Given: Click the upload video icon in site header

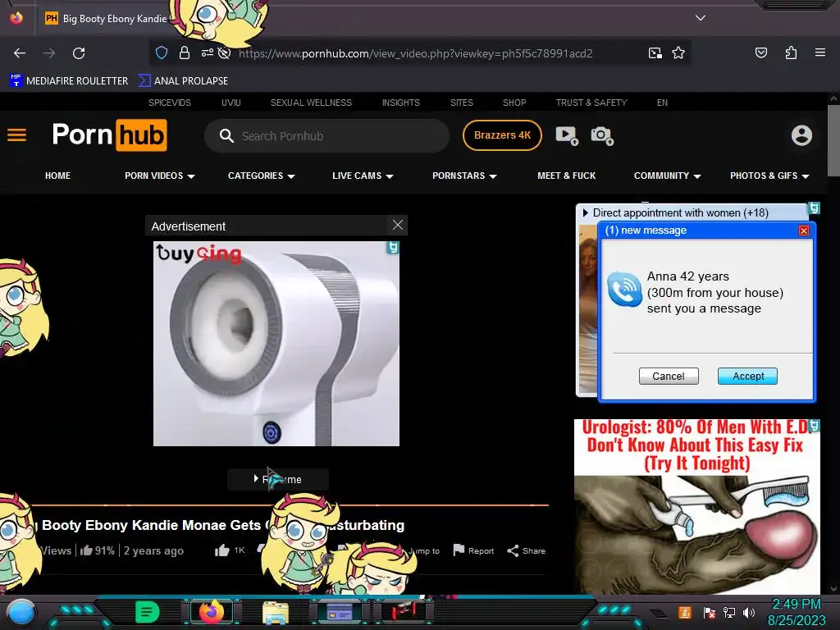Looking at the screenshot, I should point(567,135).
